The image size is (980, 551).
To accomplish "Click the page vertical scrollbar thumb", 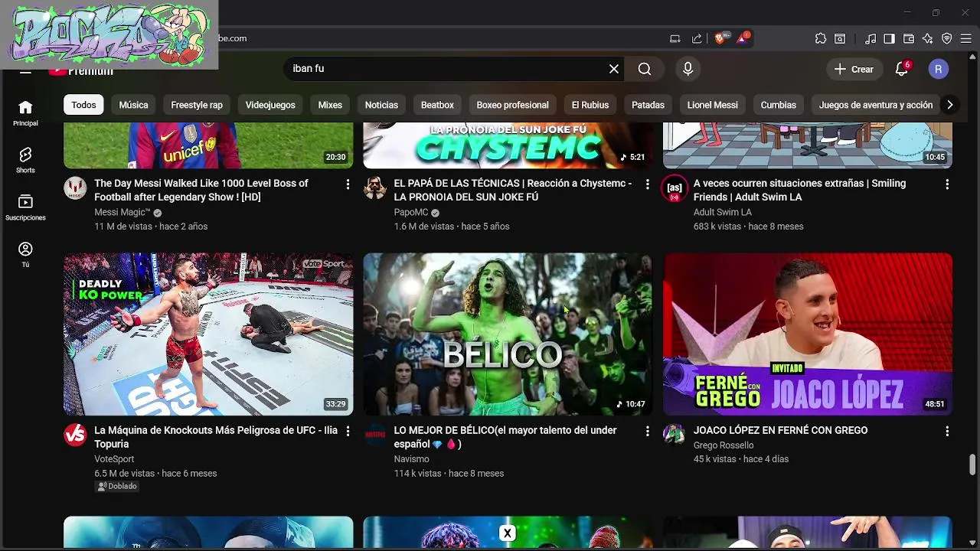I will [x=973, y=464].
